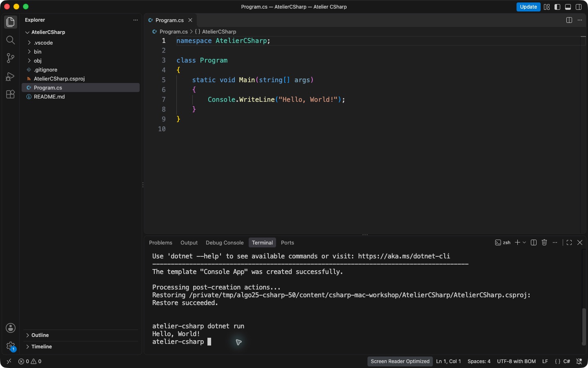Click the C# language mode indicator
588x368 pixels.
click(567, 361)
